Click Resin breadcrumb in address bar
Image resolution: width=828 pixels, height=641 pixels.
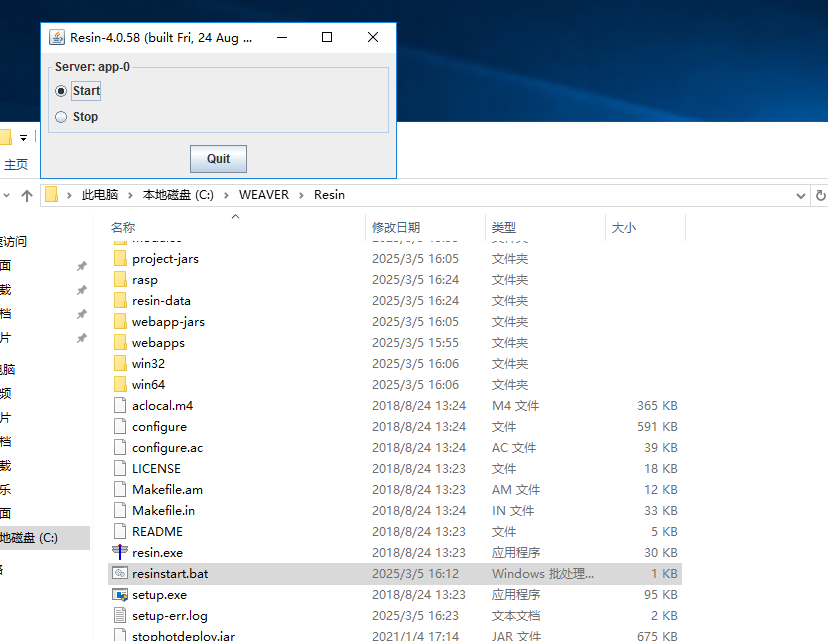pyautogui.click(x=329, y=195)
